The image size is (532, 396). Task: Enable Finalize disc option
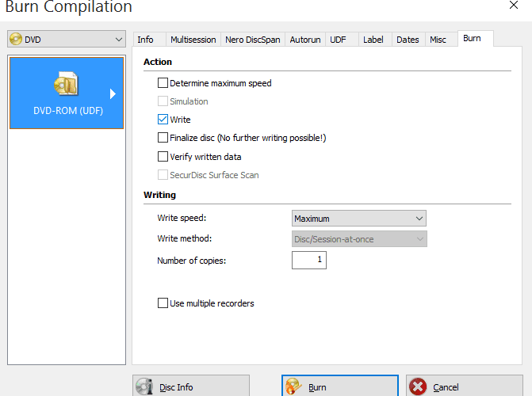(163, 138)
